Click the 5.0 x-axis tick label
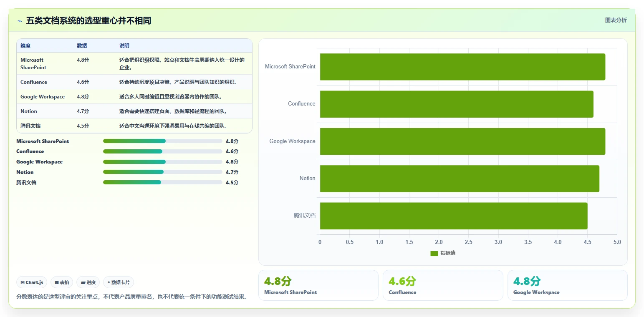 pyautogui.click(x=617, y=242)
